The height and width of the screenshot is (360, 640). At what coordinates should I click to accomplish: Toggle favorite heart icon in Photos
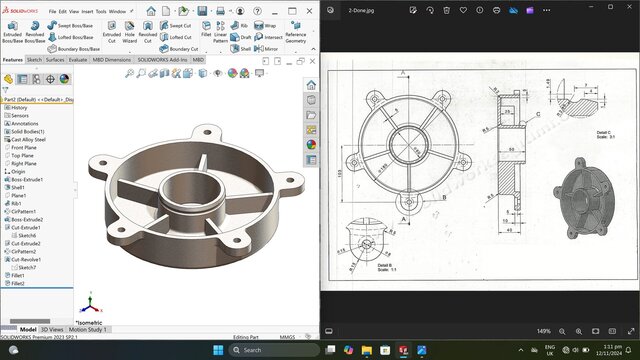[463, 10]
